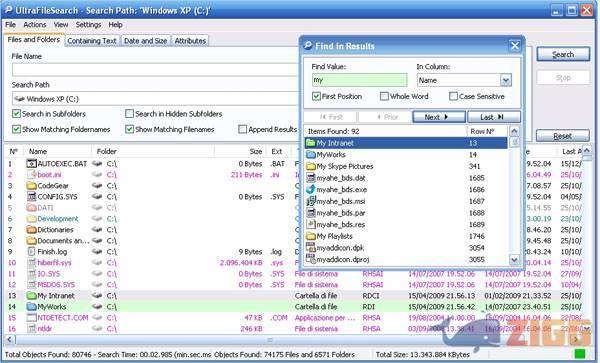The height and width of the screenshot is (363, 600).
Task: Click the myaddicon.dpk package icon
Action: (311, 248)
